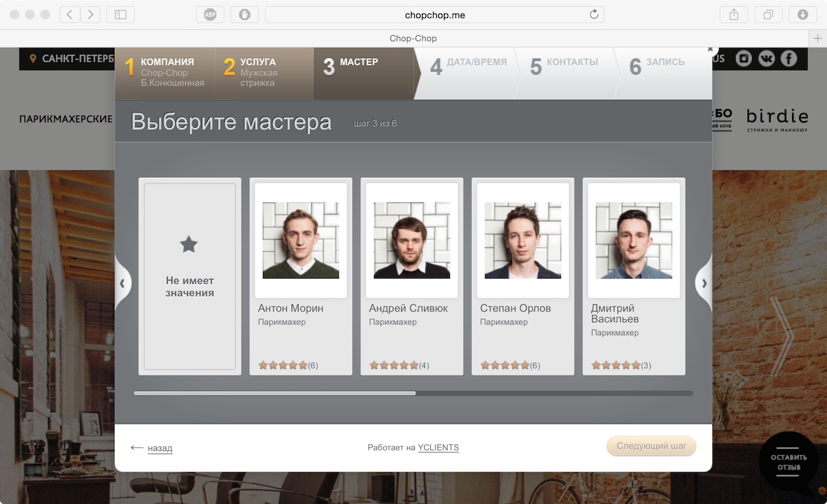This screenshot has width=827, height=504.
Task: Select master Степан Орлов card
Action: click(523, 276)
